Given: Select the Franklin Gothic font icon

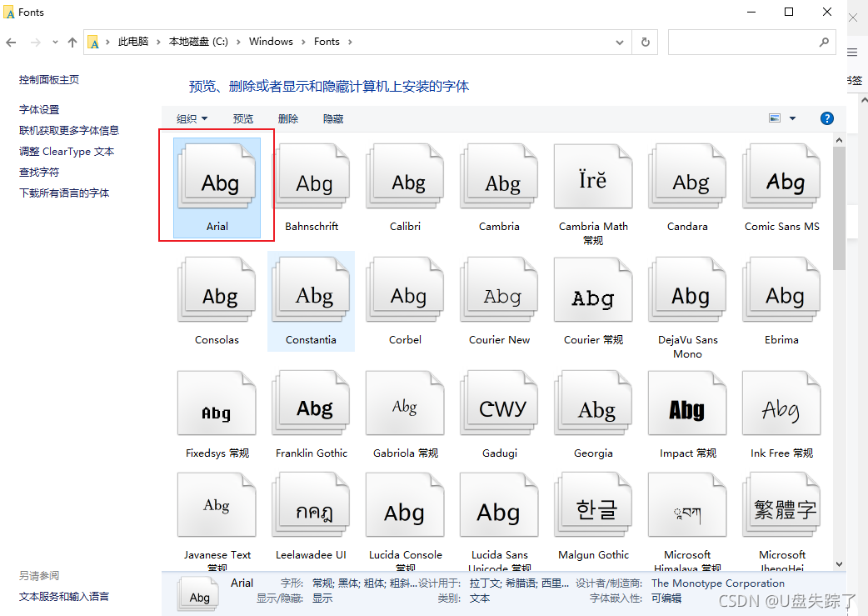Looking at the screenshot, I should tap(311, 403).
